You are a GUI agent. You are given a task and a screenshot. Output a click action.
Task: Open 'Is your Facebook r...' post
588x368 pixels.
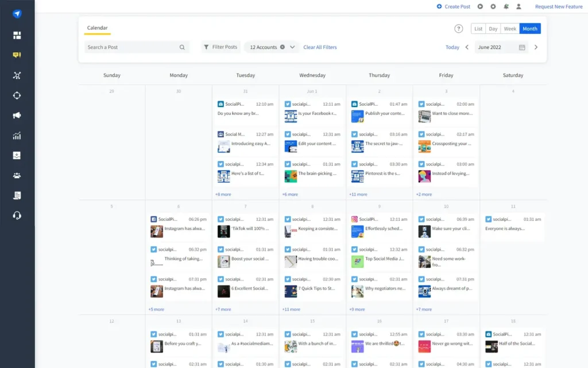(312, 112)
